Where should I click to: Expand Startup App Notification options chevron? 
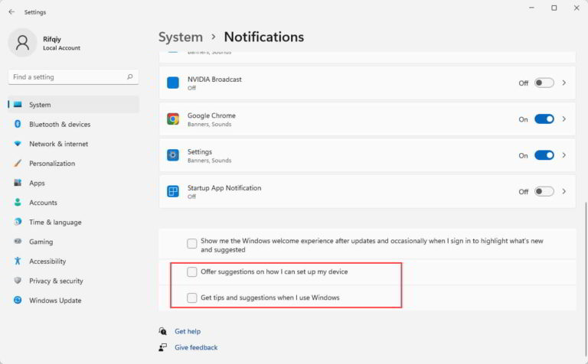(564, 191)
